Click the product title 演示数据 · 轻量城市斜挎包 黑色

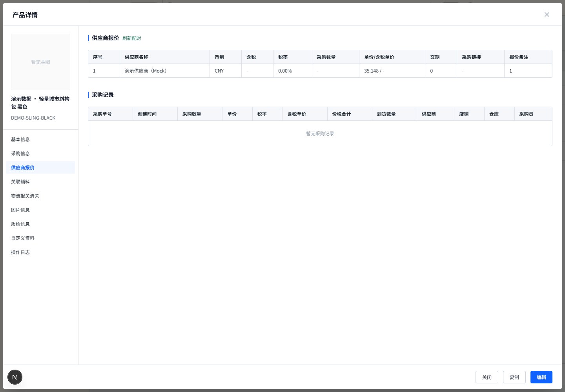click(40, 103)
